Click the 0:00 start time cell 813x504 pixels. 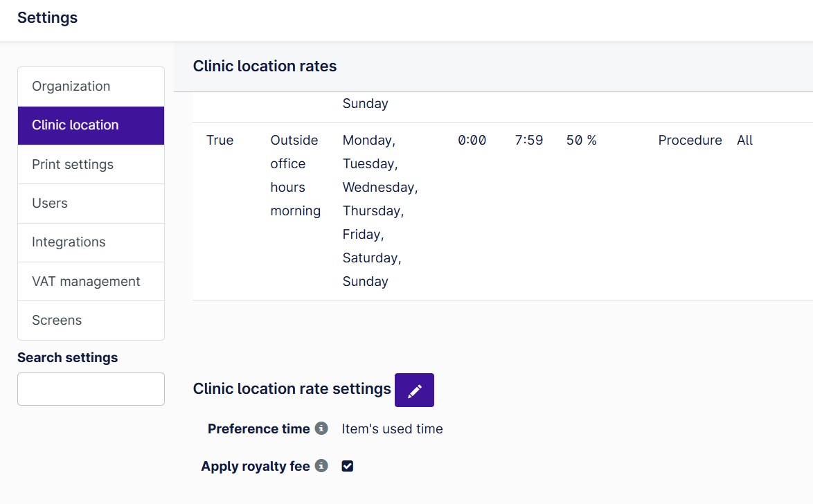point(472,141)
